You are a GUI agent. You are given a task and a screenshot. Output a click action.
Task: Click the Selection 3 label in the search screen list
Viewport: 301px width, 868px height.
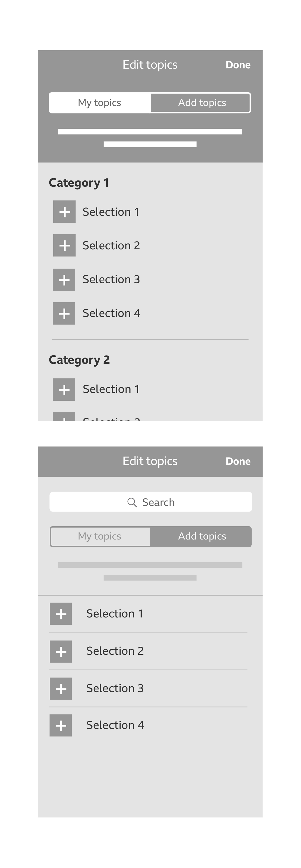coord(115,688)
